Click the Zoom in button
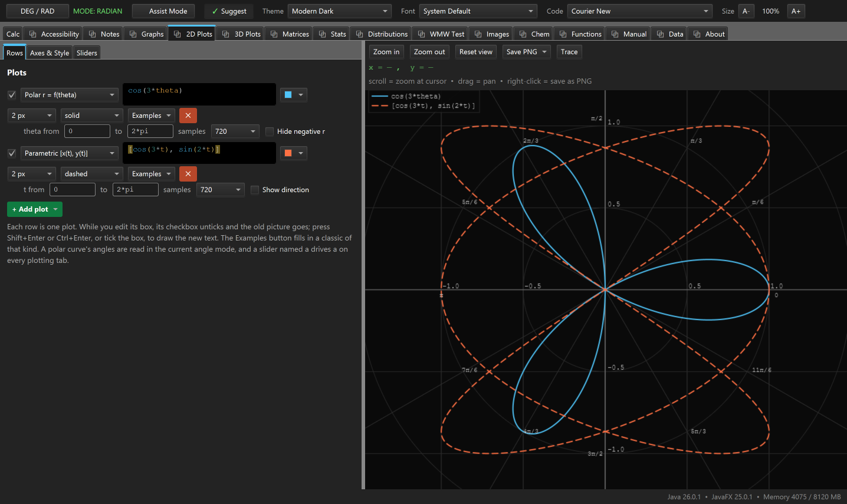 coord(386,52)
